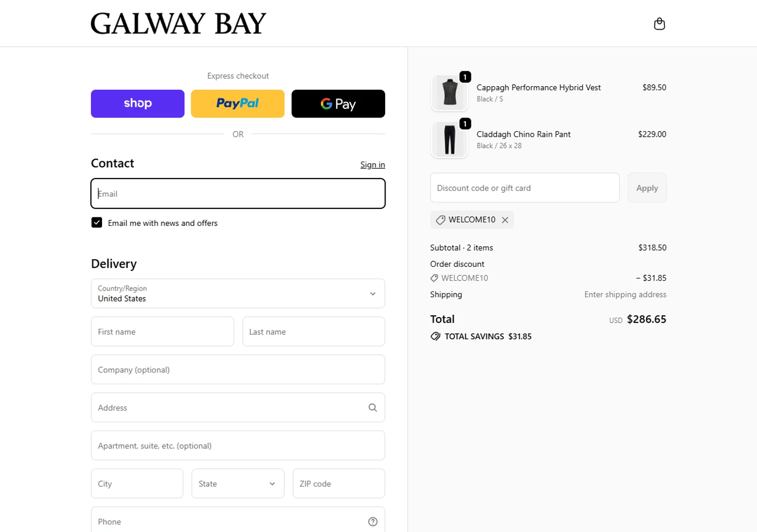Viewport: 757px width, 532px height.
Task: Click the 'Cappagh Performance Hybrid Vest' text
Action: [538, 87]
